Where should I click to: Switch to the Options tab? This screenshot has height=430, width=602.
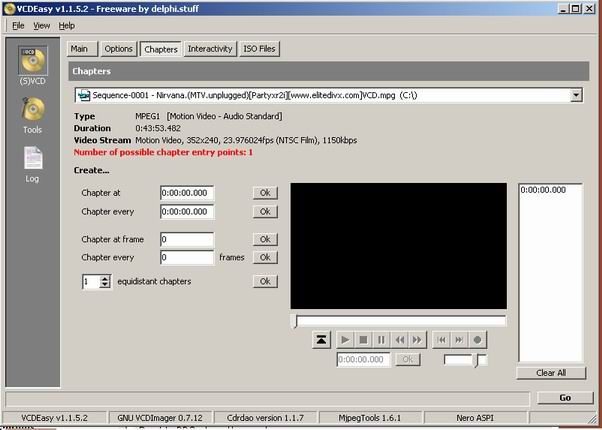119,49
